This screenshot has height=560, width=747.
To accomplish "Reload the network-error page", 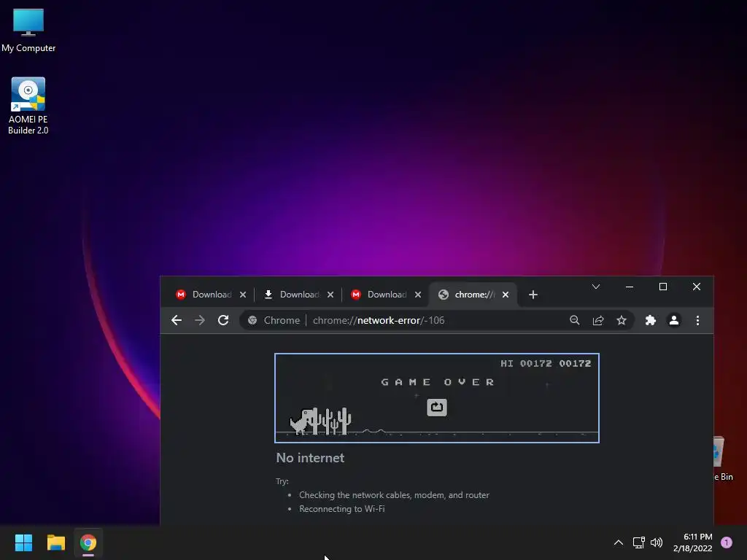I will tap(223, 320).
